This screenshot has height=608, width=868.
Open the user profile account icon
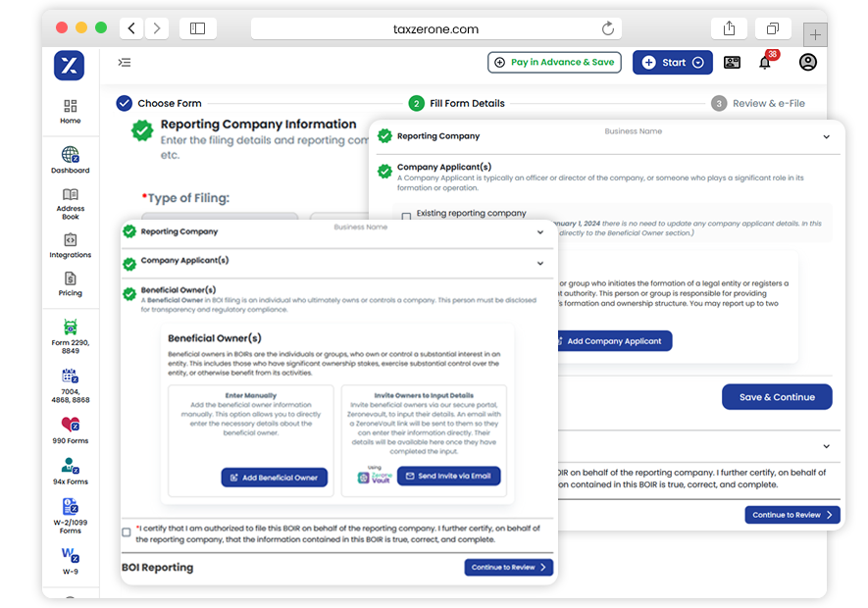[x=807, y=63]
